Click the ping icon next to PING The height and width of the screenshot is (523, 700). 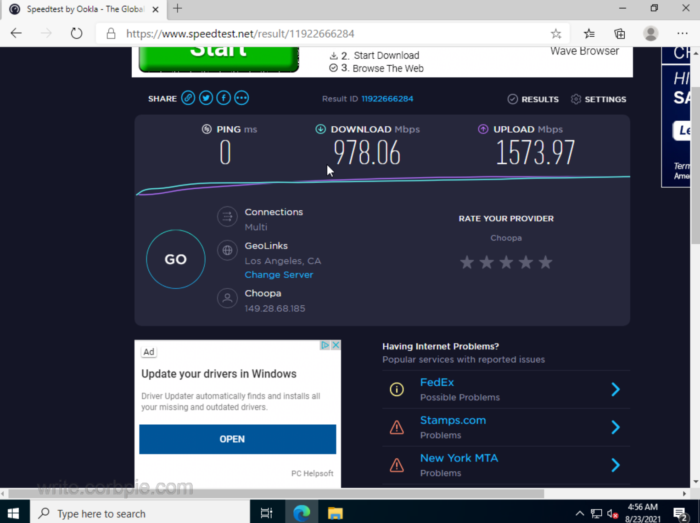206,129
